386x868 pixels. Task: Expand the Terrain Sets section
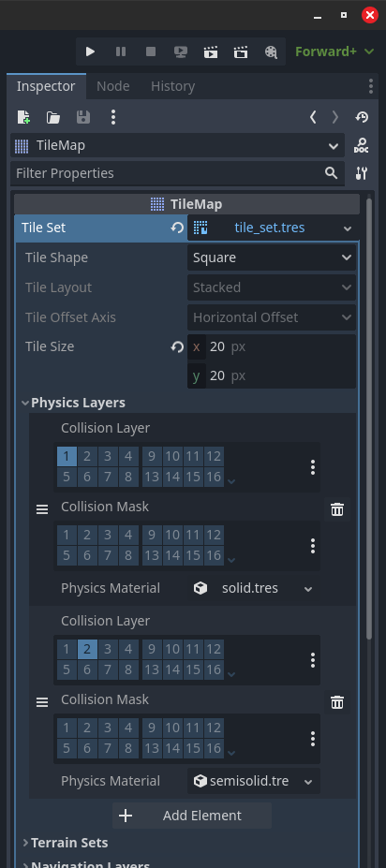point(69,843)
